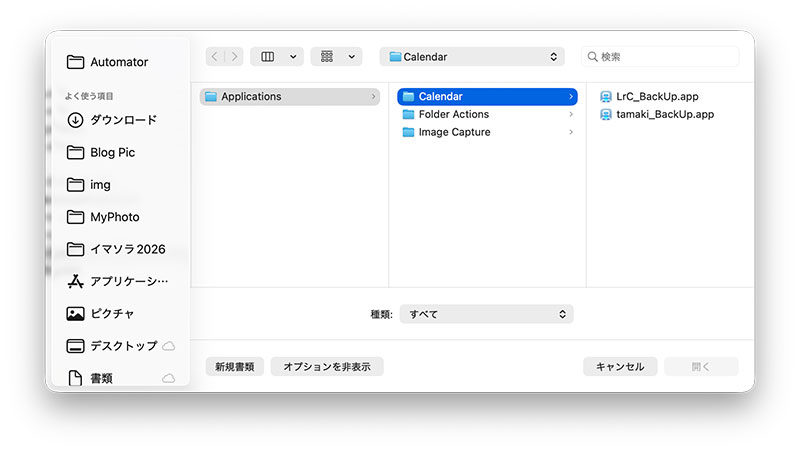The height and width of the screenshot is (452, 800).
Task: Open the 種類 file type dropdown
Action: pos(486,314)
